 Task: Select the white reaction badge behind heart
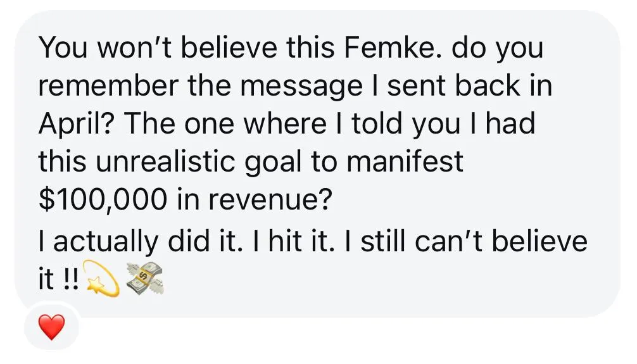point(51,326)
